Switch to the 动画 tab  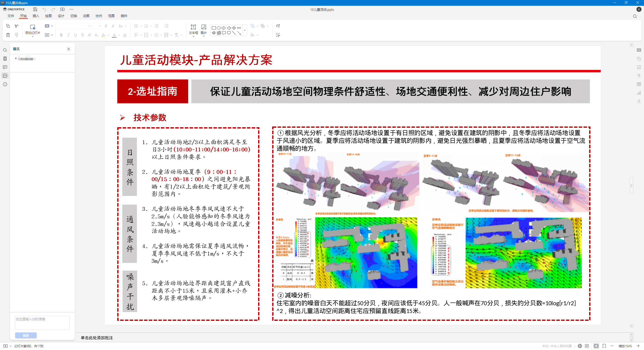(x=86, y=16)
